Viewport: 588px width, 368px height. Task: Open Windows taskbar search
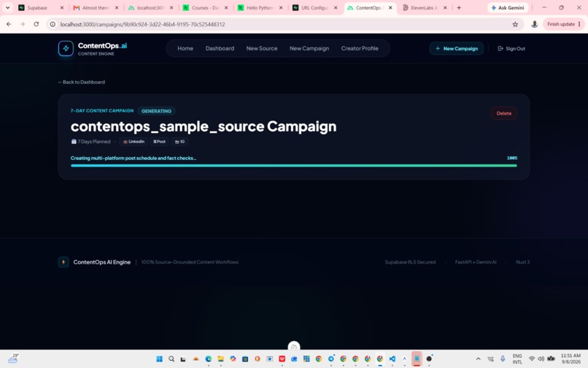click(x=171, y=359)
